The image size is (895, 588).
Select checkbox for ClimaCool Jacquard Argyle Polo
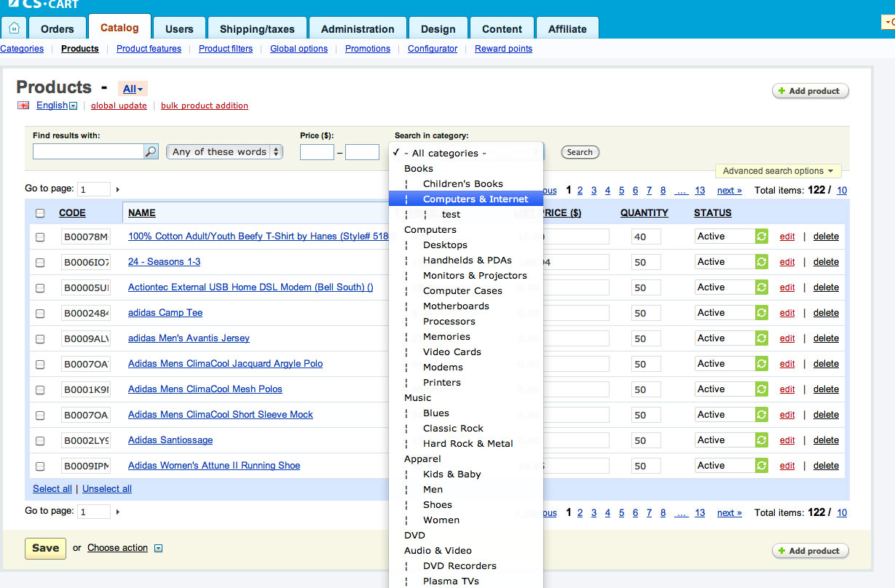(40, 364)
